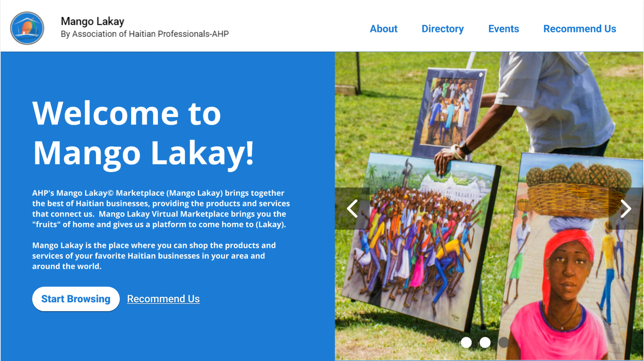Click the Mango Lakay site title
Viewport: 644px width, 361px height.
pyautogui.click(x=92, y=21)
